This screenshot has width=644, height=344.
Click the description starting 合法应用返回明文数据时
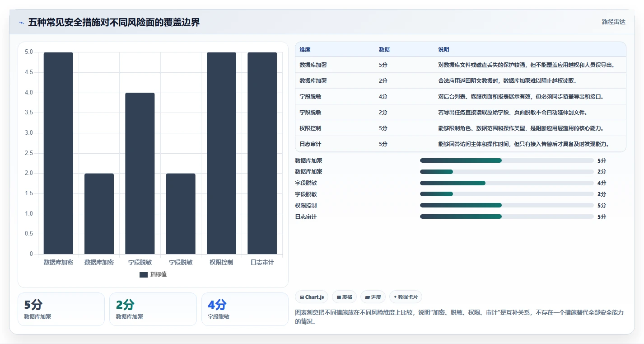coord(507,81)
